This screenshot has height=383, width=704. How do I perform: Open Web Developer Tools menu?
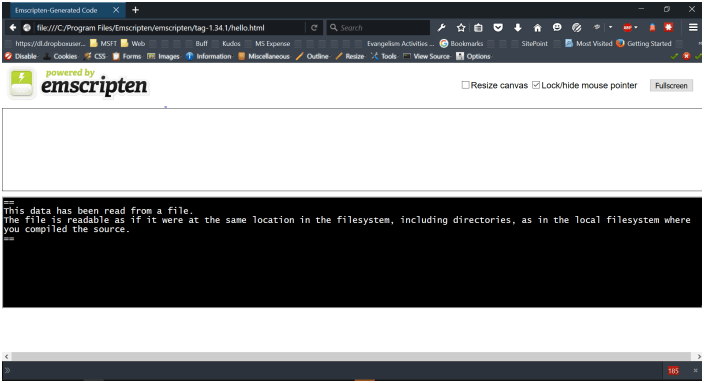tap(384, 56)
